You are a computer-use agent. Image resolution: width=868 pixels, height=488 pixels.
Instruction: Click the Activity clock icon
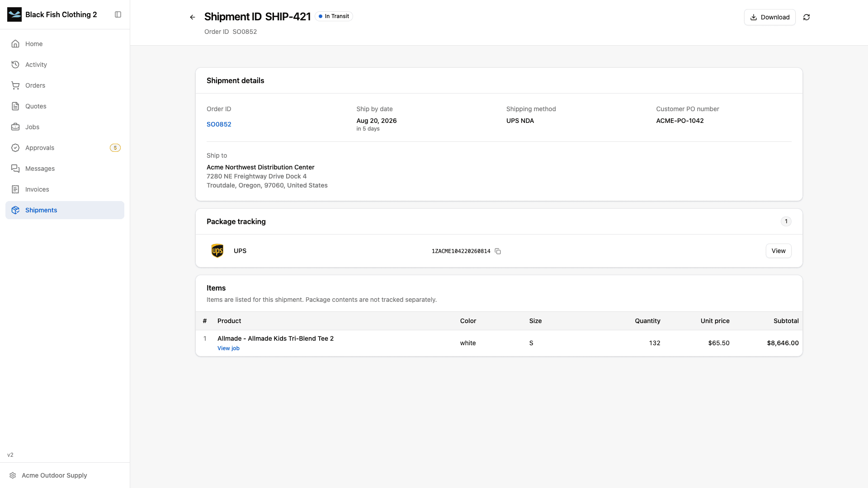coord(15,65)
